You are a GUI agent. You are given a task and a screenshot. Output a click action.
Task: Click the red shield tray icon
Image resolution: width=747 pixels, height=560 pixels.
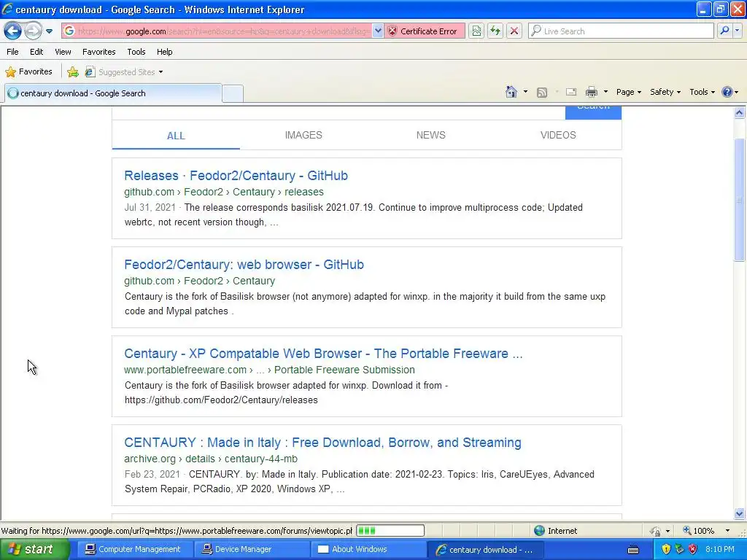click(x=693, y=549)
